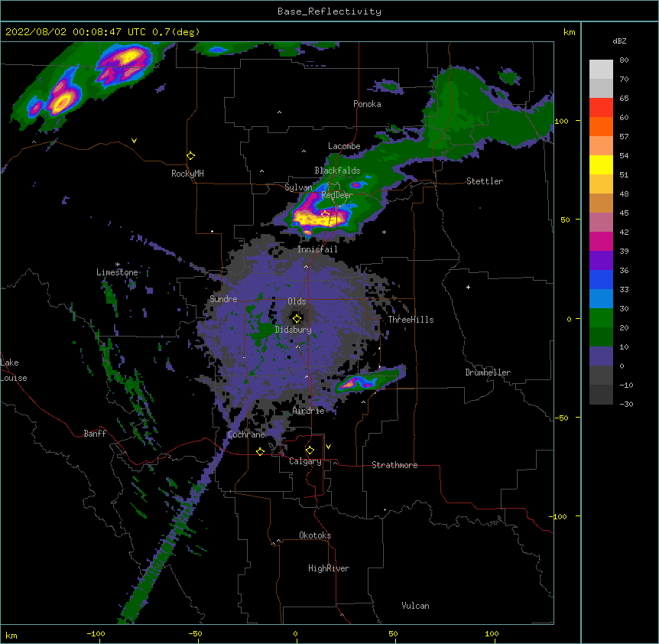Screen dimensions: 659x644
Task: Click the Calgary city label
Action: [x=305, y=461]
